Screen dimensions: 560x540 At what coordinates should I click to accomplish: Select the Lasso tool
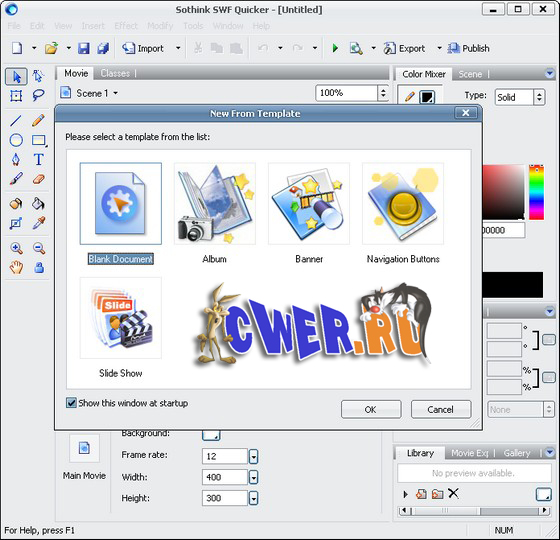point(38,95)
